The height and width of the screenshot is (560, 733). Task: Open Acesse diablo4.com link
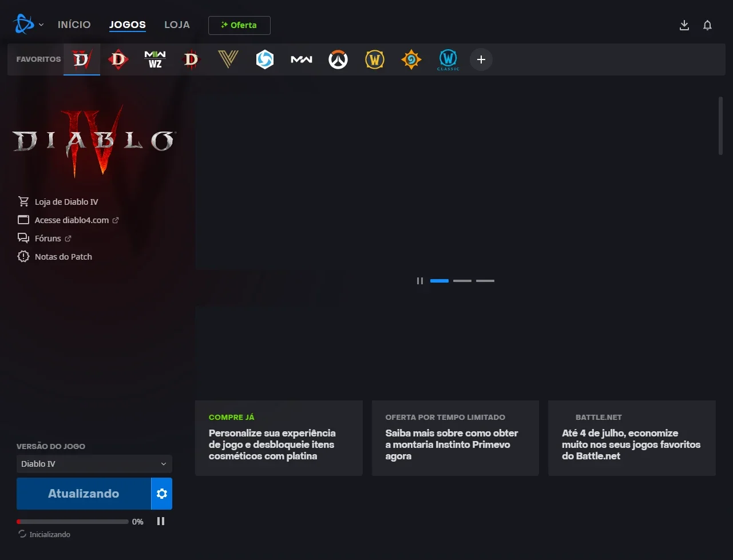[72, 220]
